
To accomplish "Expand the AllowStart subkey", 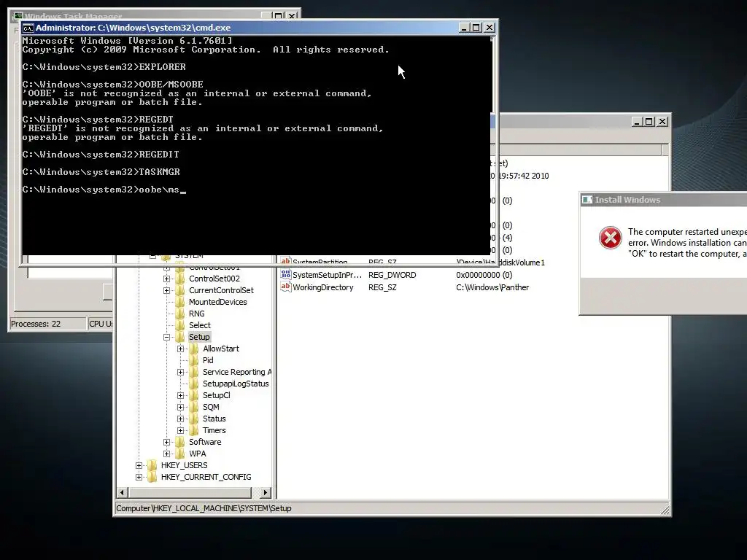I will coord(181,349).
